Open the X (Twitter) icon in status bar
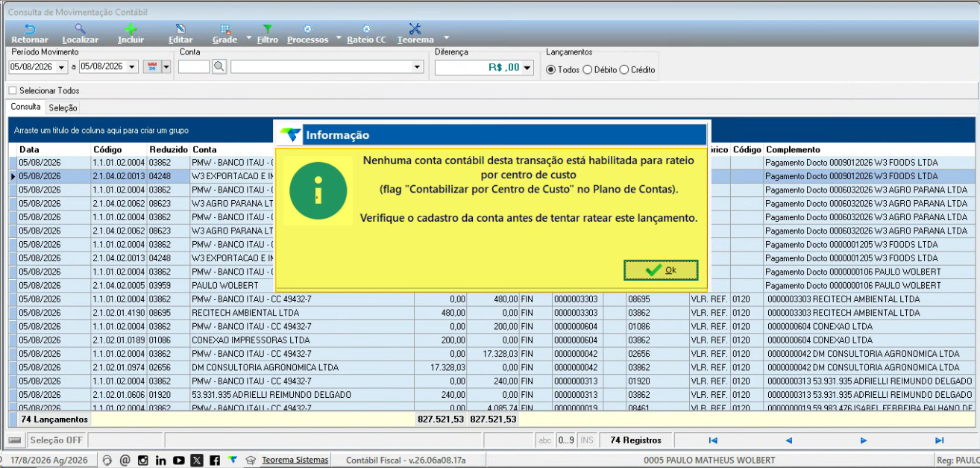Screen dimensions: 980x468 click(197, 461)
